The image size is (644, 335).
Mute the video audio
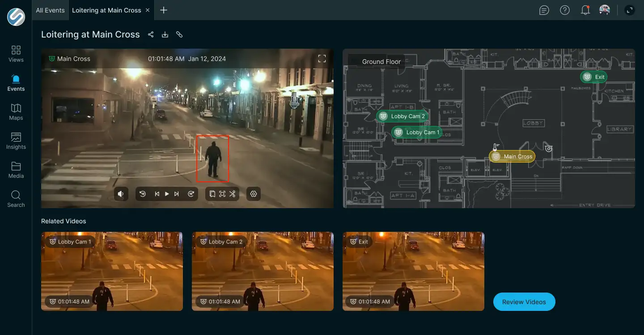[x=121, y=194]
